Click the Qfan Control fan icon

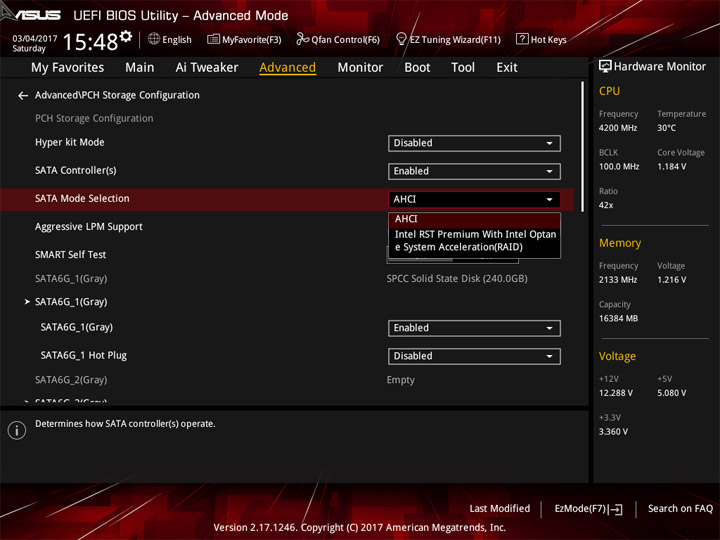pos(302,39)
